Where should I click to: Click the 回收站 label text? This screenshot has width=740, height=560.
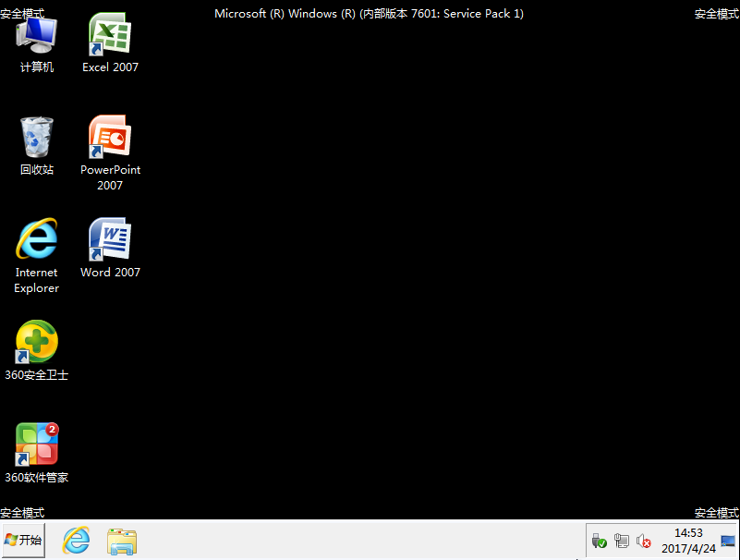(x=36, y=169)
